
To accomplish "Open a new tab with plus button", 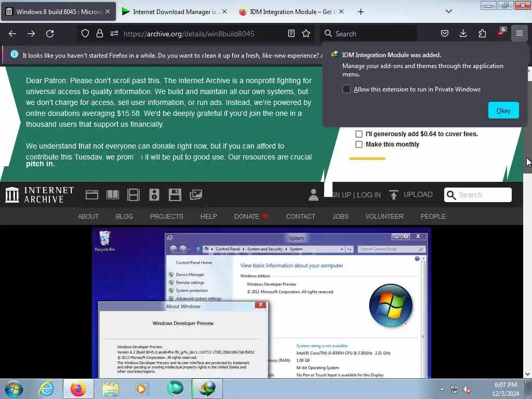I will point(361,12).
